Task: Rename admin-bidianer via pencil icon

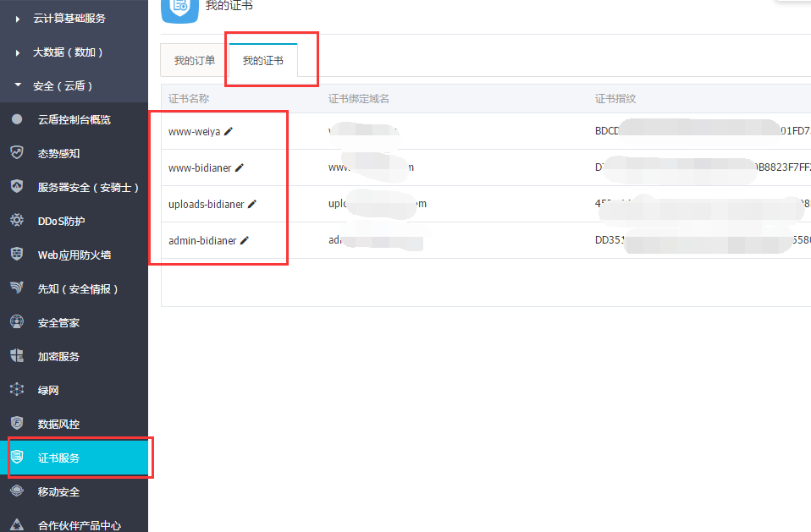Action: (245, 240)
